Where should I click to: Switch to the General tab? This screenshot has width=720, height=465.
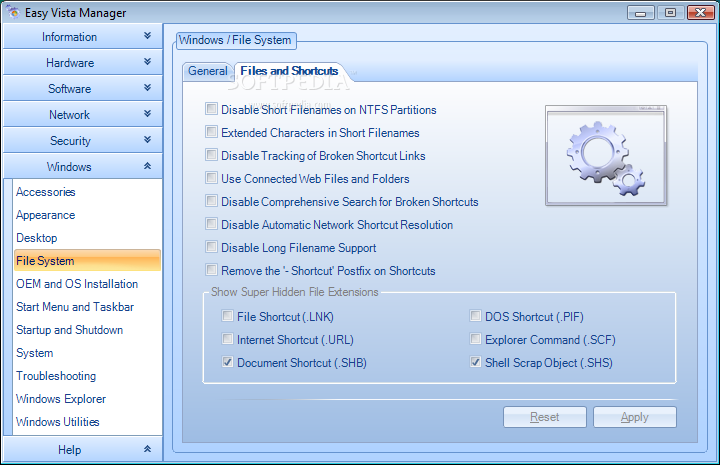click(208, 71)
